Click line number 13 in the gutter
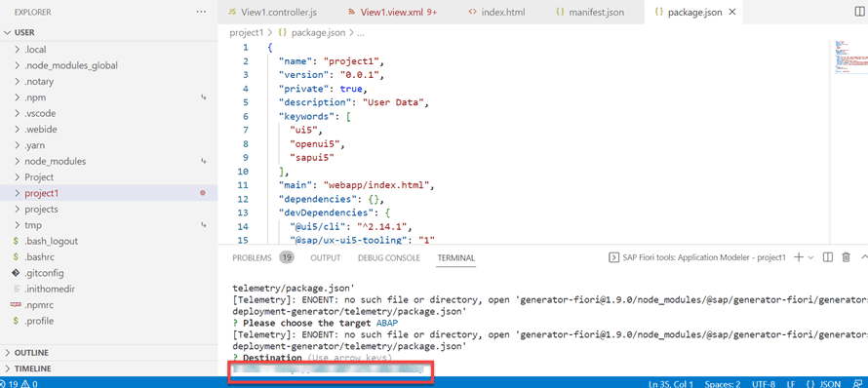Screen dimensions: 868x388 point(243,213)
